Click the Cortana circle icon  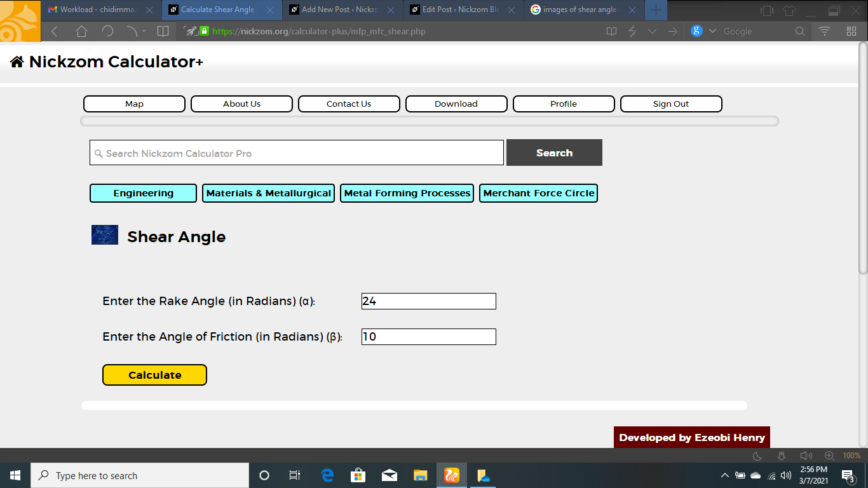click(x=264, y=475)
